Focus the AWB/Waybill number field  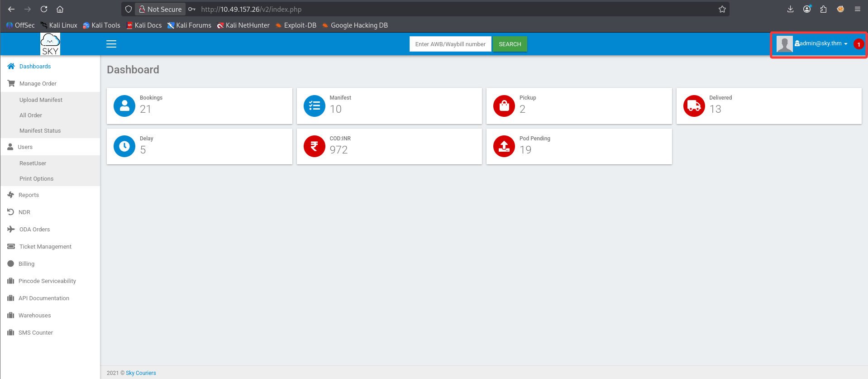tap(450, 44)
